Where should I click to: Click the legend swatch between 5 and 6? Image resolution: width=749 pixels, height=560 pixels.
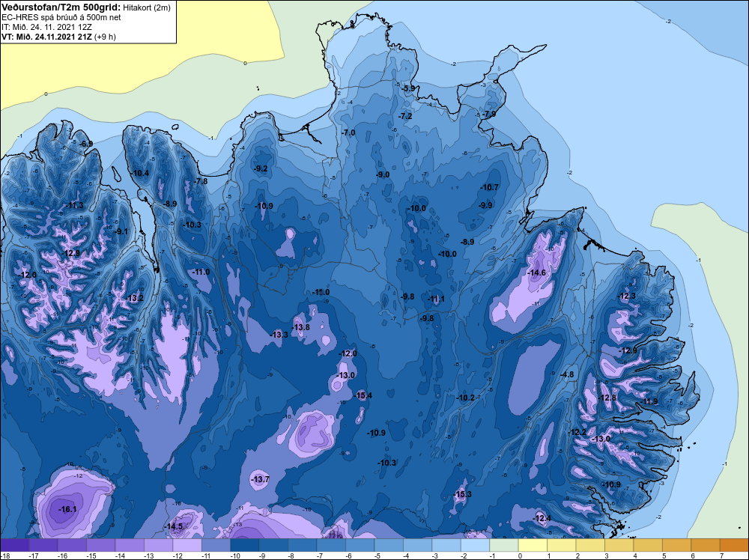click(677, 545)
